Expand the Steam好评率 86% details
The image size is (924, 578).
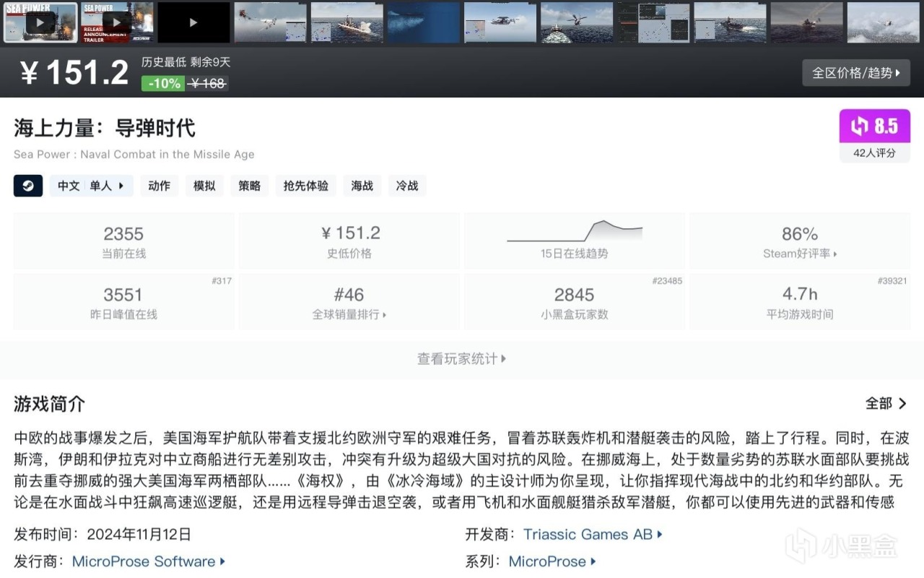click(800, 241)
